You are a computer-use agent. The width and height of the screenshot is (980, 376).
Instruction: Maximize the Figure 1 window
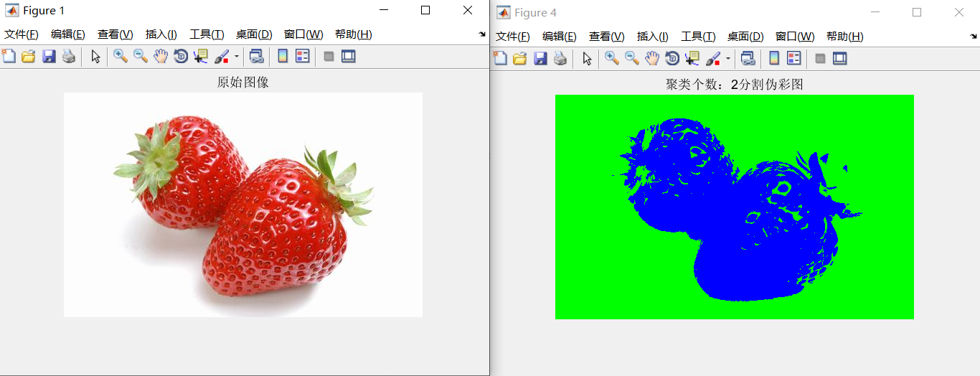click(x=425, y=10)
